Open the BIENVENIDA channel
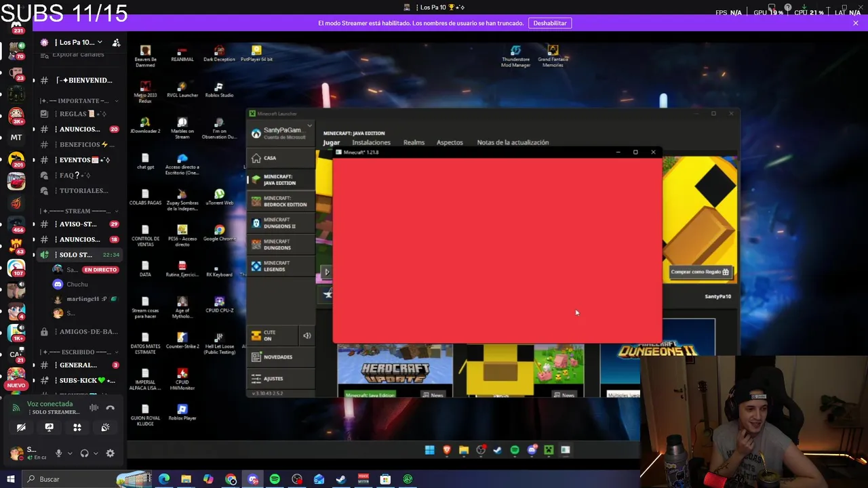Image resolution: width=868 pixels, height=488 pixels. 78,80
